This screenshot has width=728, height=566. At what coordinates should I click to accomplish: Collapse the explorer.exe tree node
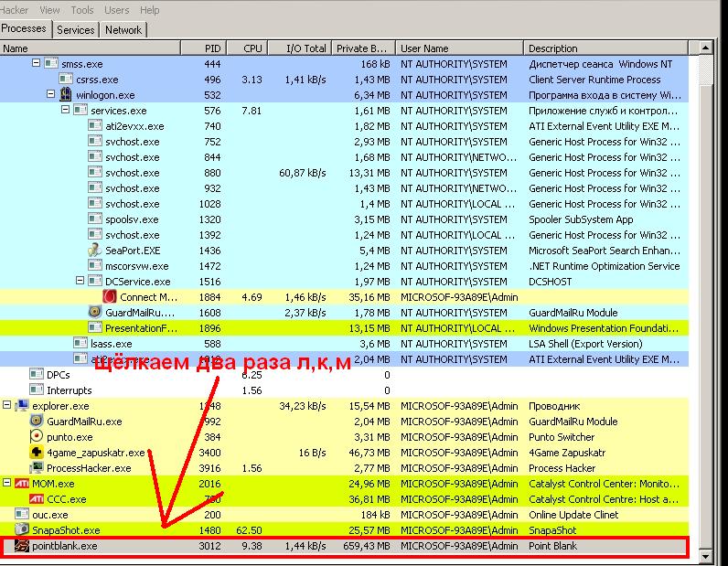click(x=7, y=405)
